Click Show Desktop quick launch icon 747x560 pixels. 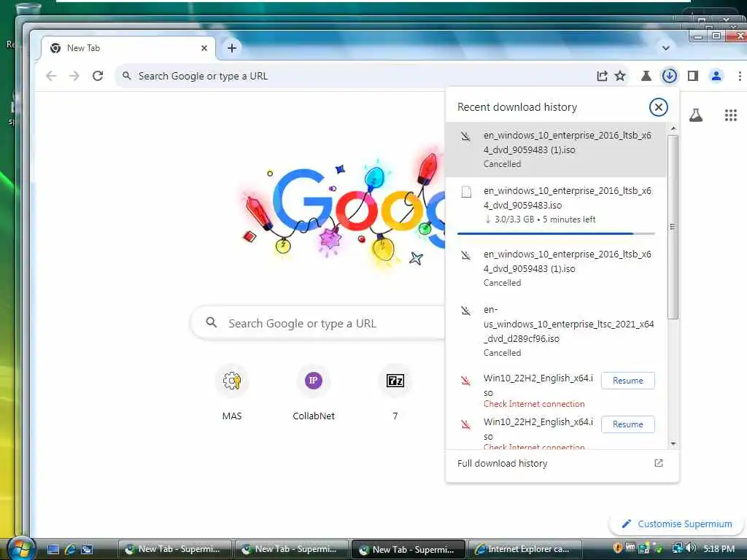[x=53, y=549]
